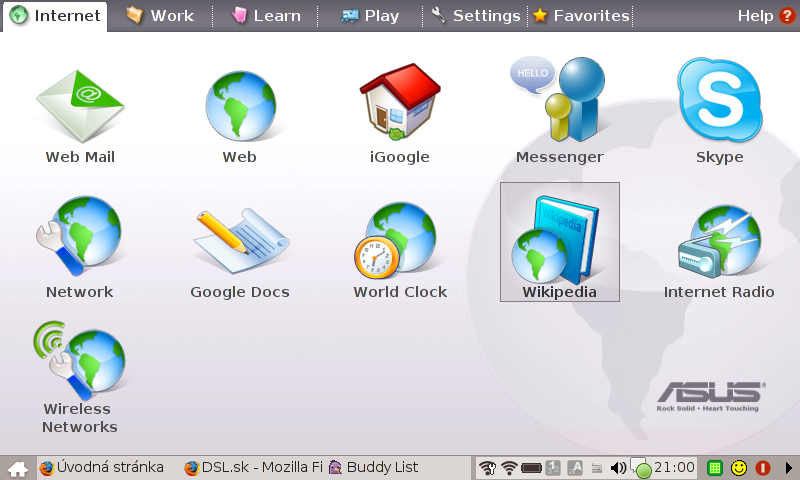Click the red shutdown power icon
Viewport: 800px width, 480px height.
[x=763, y=468]
